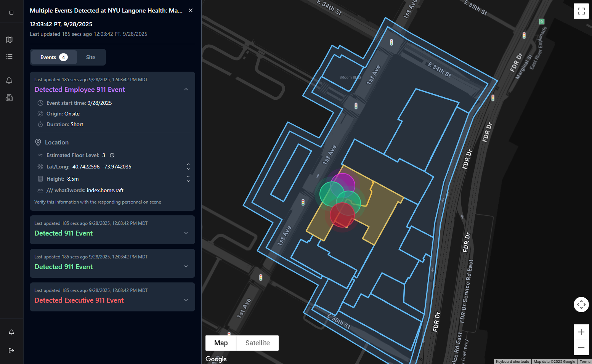Open the map view sidebar icon
Screen dimensions: 592x364
point(9,40)
